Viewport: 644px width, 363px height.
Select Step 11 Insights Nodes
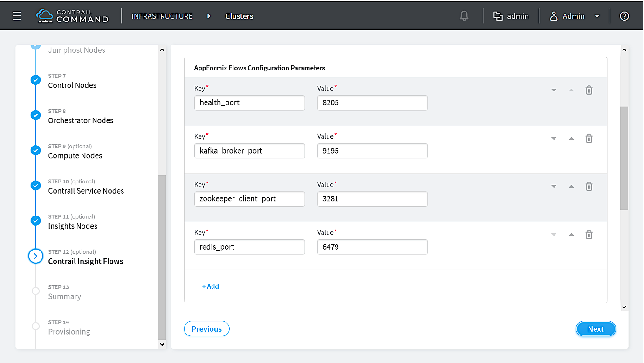73,226
